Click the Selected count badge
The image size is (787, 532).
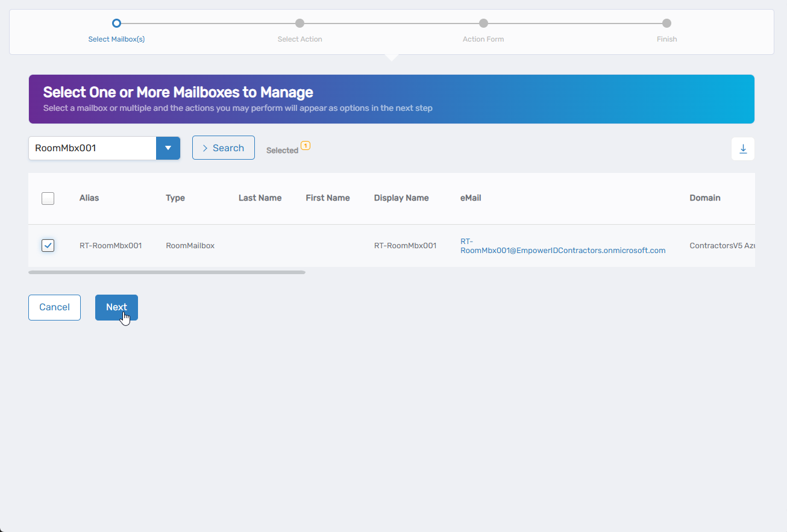[x=306, y=146]
